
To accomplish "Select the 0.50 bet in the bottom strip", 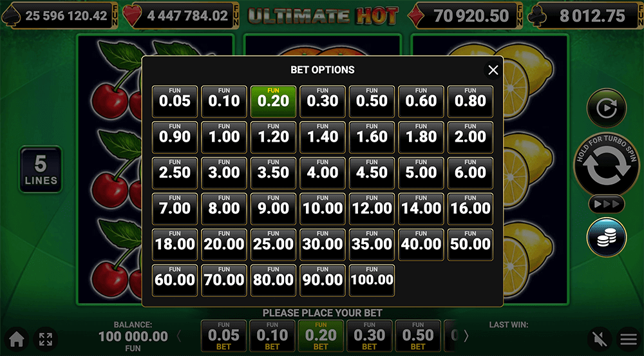I will (418, 336).
